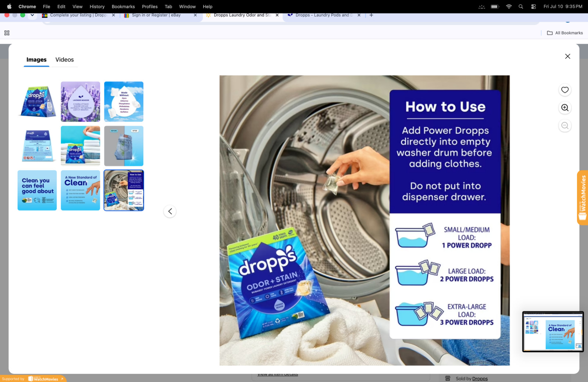Open the Dropps bag product thumbnail

(37, 102)
